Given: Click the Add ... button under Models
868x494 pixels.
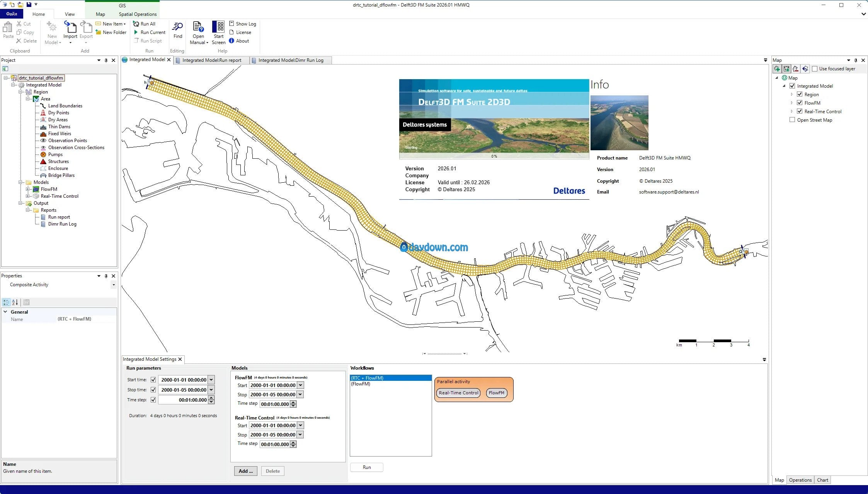Looking at the screenshot, I should pyautogui.click(x=245, y=471).
